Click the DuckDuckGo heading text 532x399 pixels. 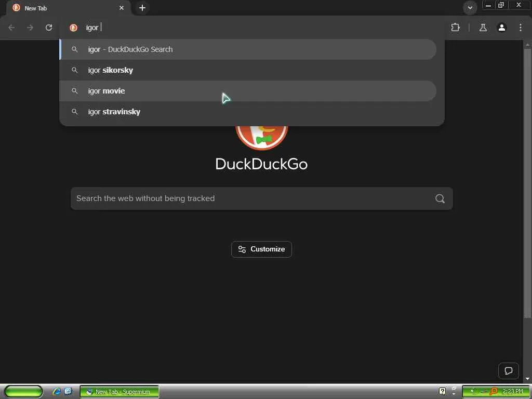262,164
